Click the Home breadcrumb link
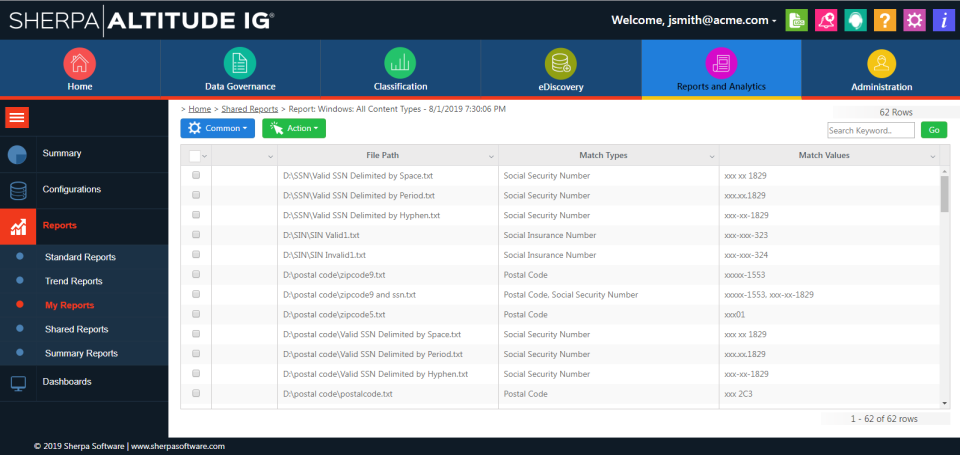This screenshot has width=960, height=455. click(x=200, y=109)
